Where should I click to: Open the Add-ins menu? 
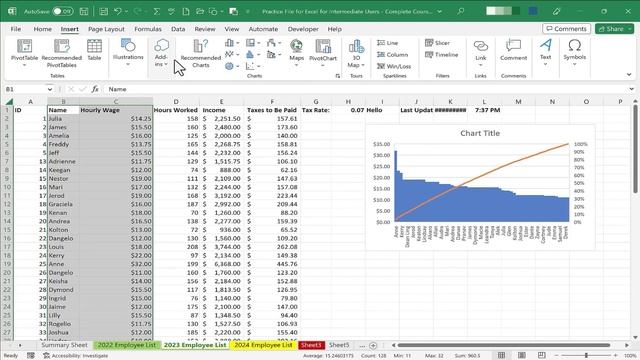pyautogui.click(x=161, y=53)
